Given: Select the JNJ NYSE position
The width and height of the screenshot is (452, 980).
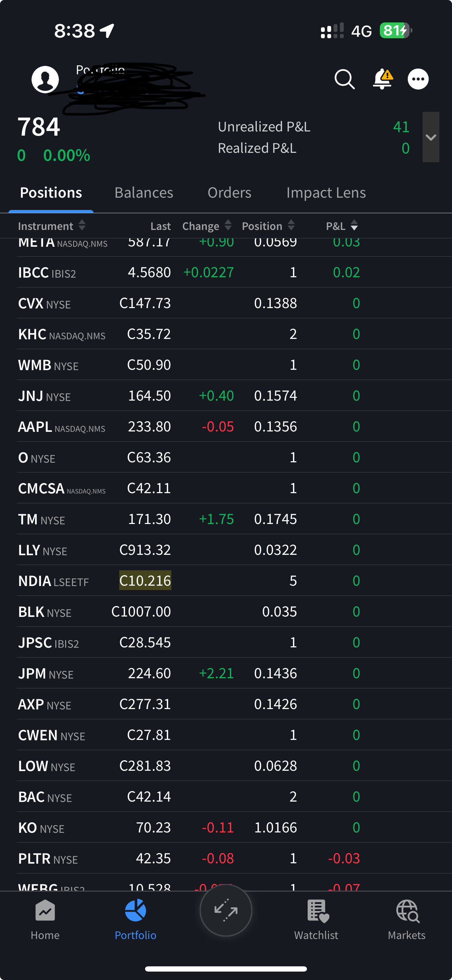Looking at the screenshot, I should (226, 395).
